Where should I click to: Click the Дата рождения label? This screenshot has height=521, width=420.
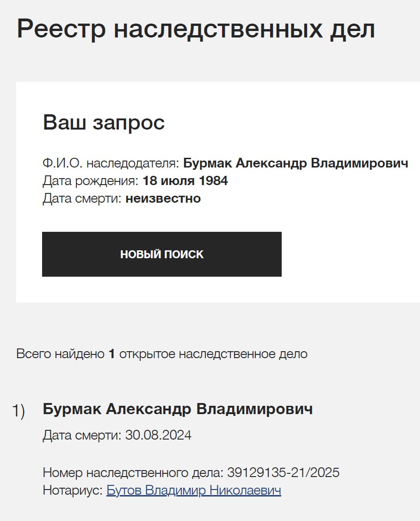pyautogui.click(x=91, y=181)
